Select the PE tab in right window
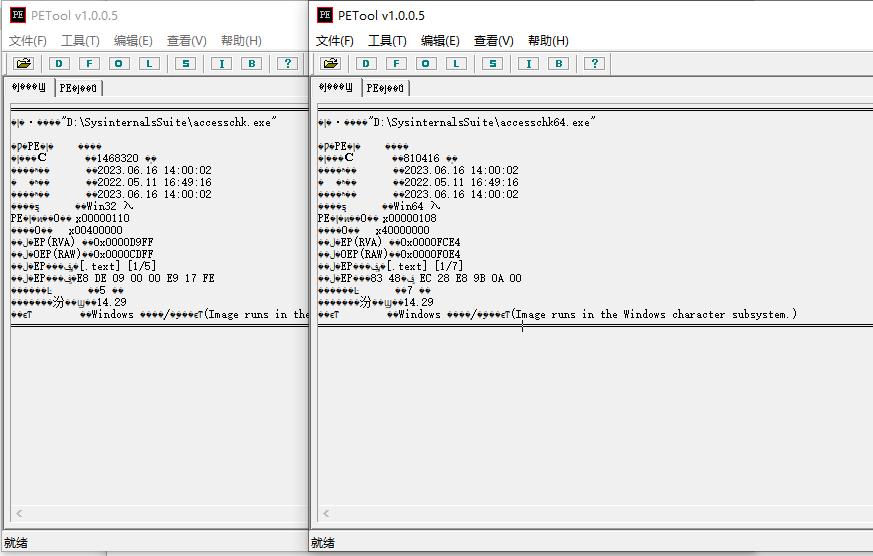 385,88
